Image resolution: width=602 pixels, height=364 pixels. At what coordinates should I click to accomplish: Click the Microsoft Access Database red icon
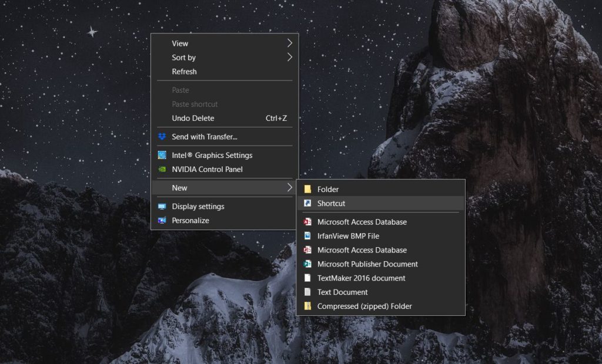[x=307, y=222]
